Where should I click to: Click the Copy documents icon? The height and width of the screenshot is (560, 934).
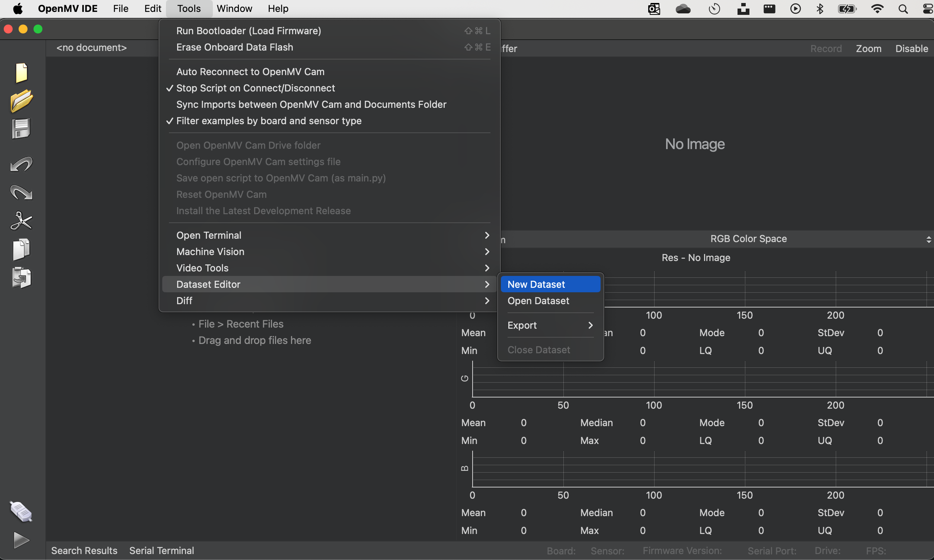click(21, 249)
